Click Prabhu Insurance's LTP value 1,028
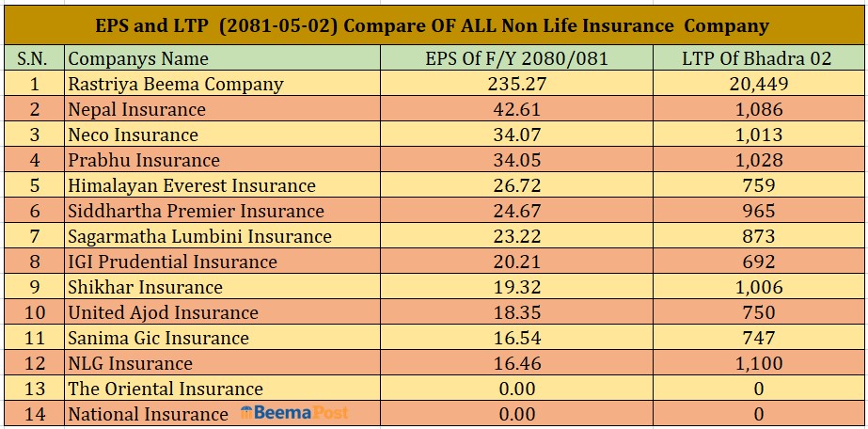Viewport: 868px width, 429px height. [x=757, y=160]
